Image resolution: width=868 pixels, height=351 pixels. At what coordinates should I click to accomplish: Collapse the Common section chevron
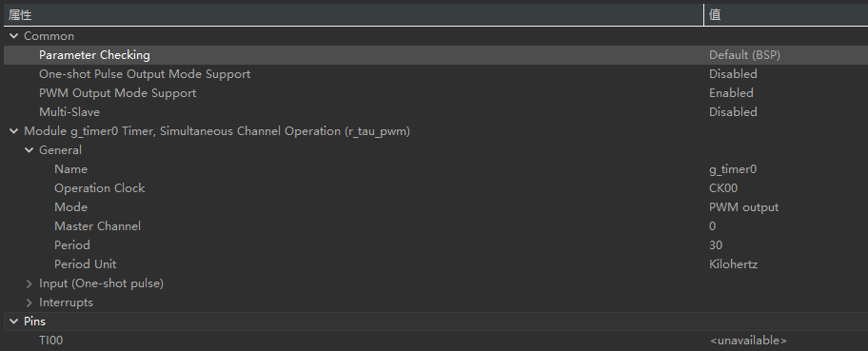(14, 36)
